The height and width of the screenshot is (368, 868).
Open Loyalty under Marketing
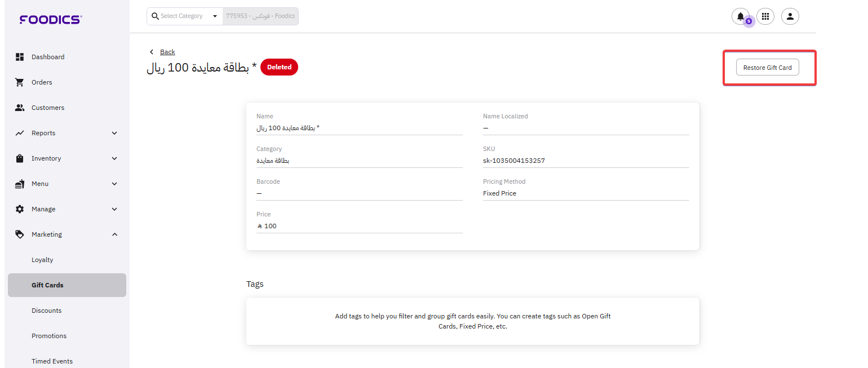pyautogui.click(x=42, y=260)
